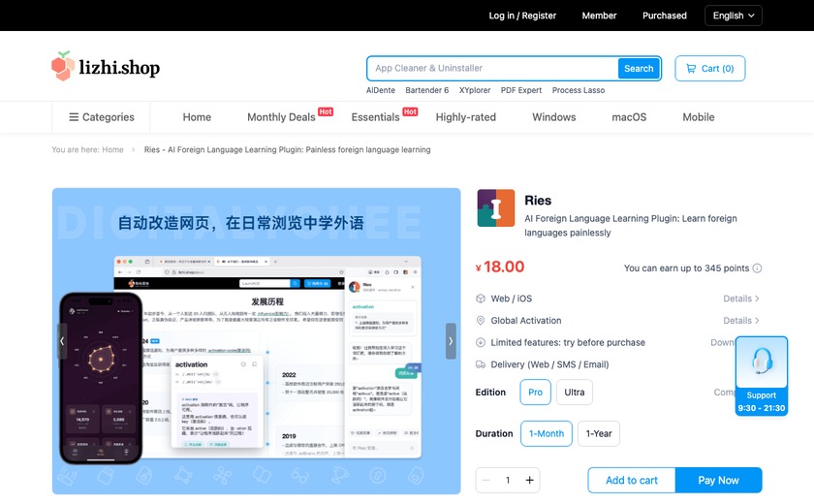Click the Bartender 6 suggested search
The image size is (814, 504).
[x=426, y=90]
